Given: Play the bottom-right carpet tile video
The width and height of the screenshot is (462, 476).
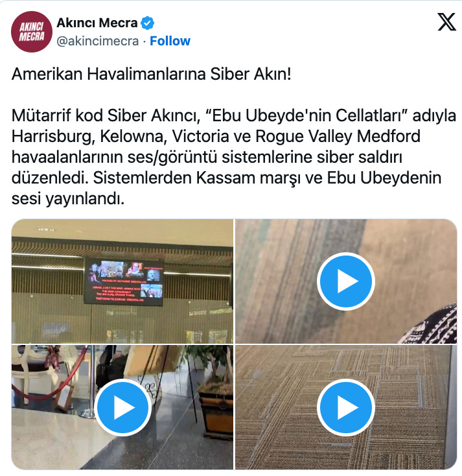Looking at the screenshot, I should point(346,407).
